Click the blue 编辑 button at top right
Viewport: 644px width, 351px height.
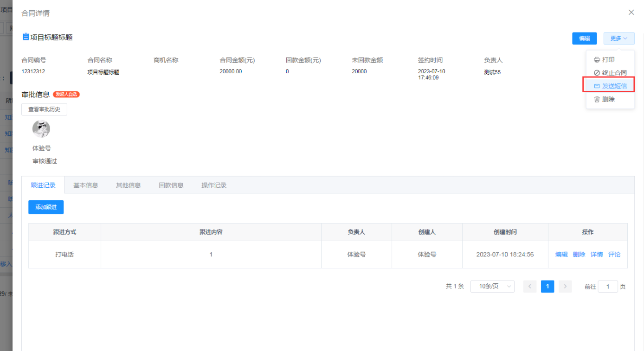585,38
